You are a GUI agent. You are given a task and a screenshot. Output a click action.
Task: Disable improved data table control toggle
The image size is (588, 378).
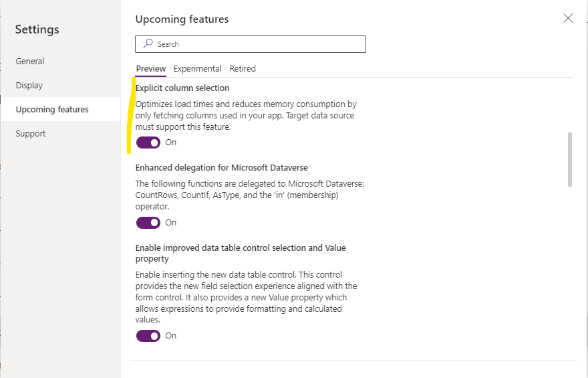tap(148, 336)
